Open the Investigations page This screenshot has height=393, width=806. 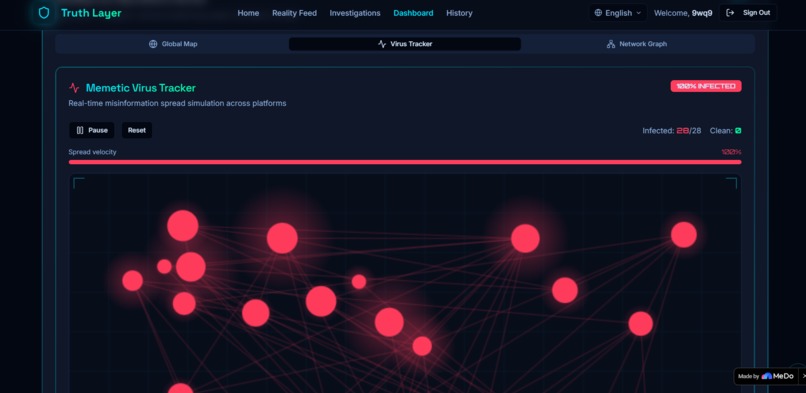tap(355, 13)
